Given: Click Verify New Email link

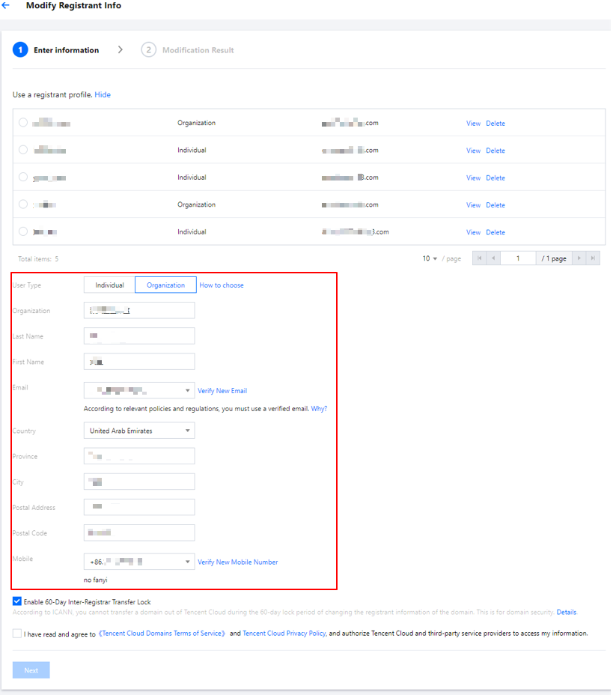Looking at the screenshot, I should (x=222, y=391).
